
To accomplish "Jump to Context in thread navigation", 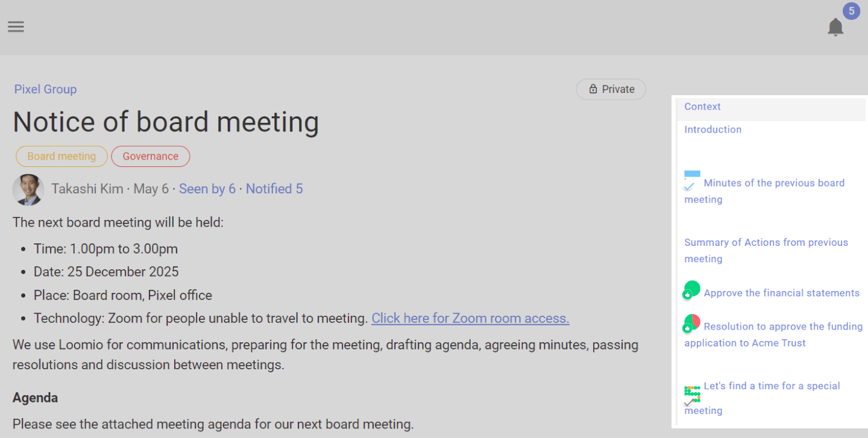I will click(x=702, y=107).
